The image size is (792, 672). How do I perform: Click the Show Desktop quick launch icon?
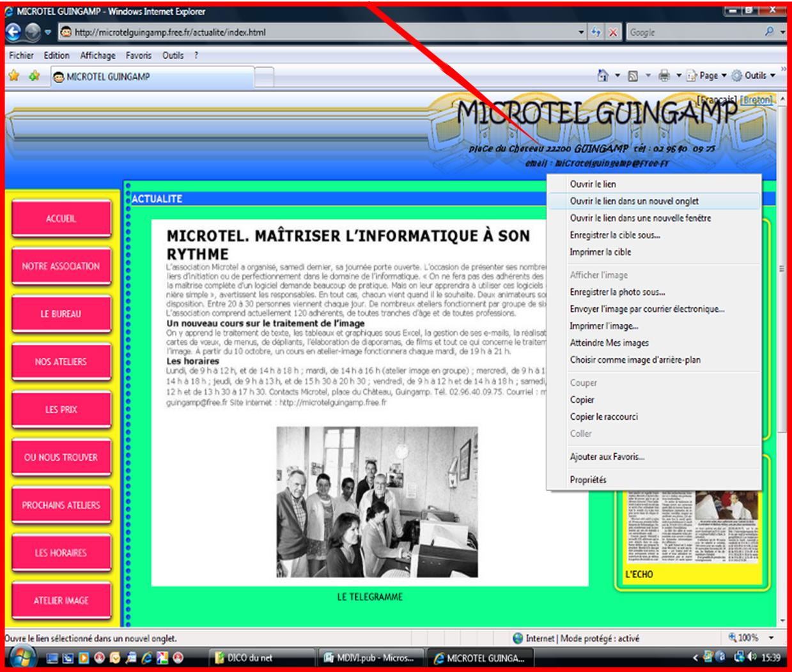(52, 658)
